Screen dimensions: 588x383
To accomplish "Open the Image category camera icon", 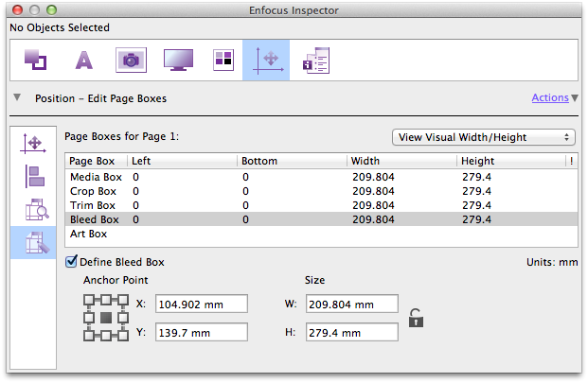I will (x=131, y=60).
